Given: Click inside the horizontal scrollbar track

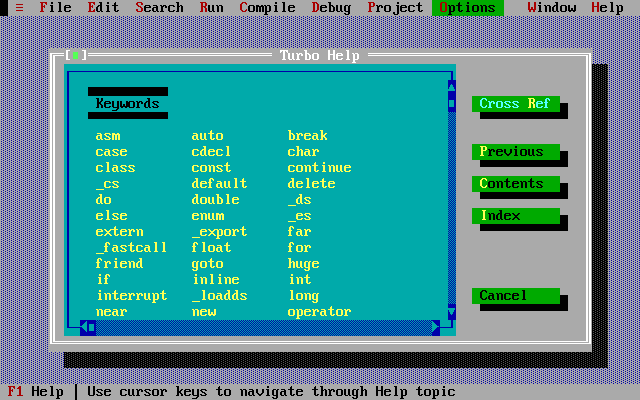Looking at the screenshot, I should coord(264,327).
